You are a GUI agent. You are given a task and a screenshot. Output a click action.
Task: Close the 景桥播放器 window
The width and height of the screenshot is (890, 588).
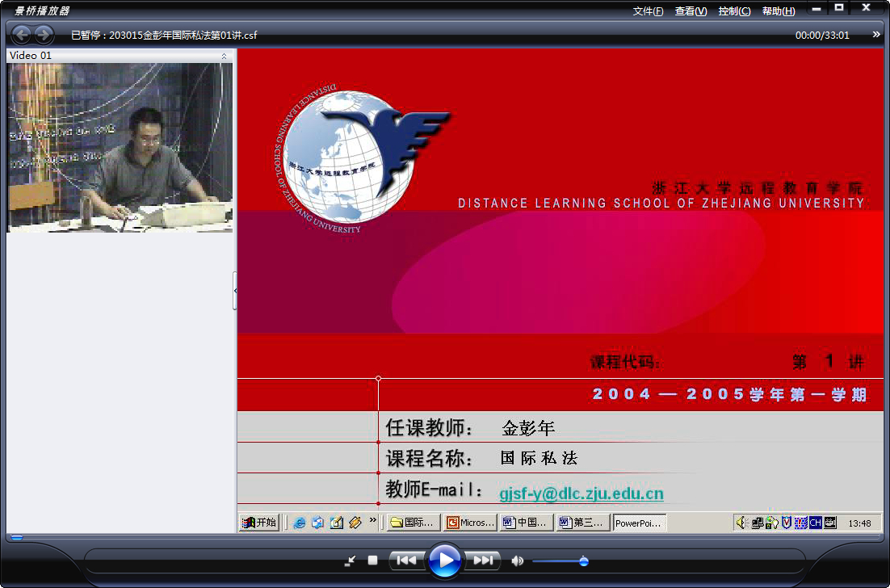click(866, 8)
